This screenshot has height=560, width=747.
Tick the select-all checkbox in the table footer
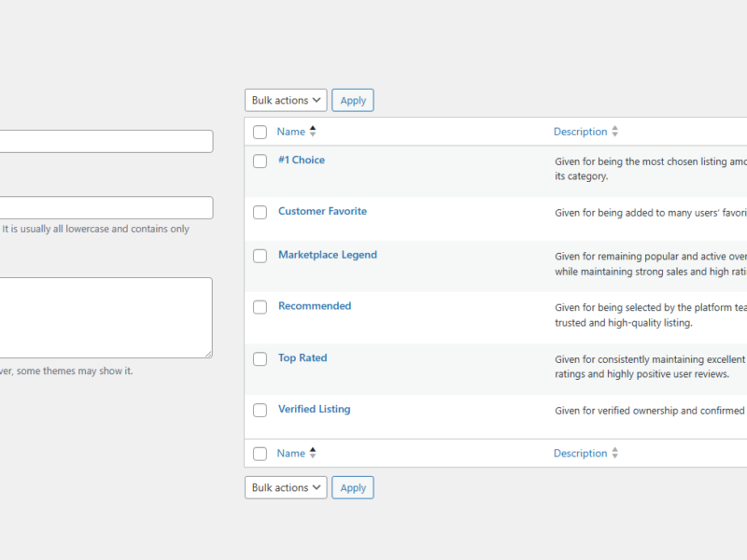click(261, 454)
